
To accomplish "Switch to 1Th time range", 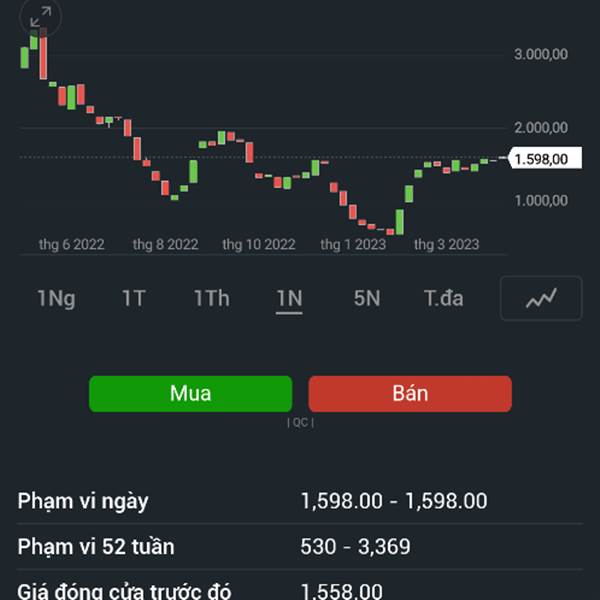I will pos(211,298).
